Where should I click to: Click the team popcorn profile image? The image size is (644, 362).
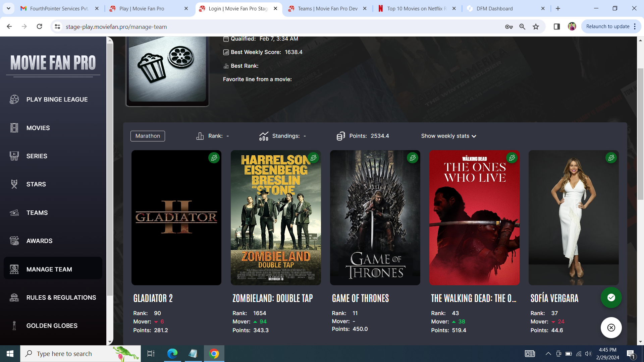pyautogui.click(x=167, y=69)
